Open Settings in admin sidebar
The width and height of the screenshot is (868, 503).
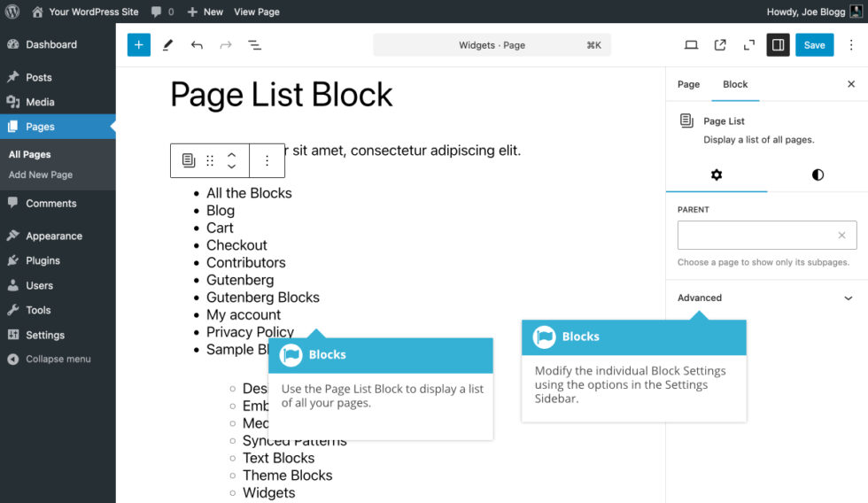pos(58,335)
